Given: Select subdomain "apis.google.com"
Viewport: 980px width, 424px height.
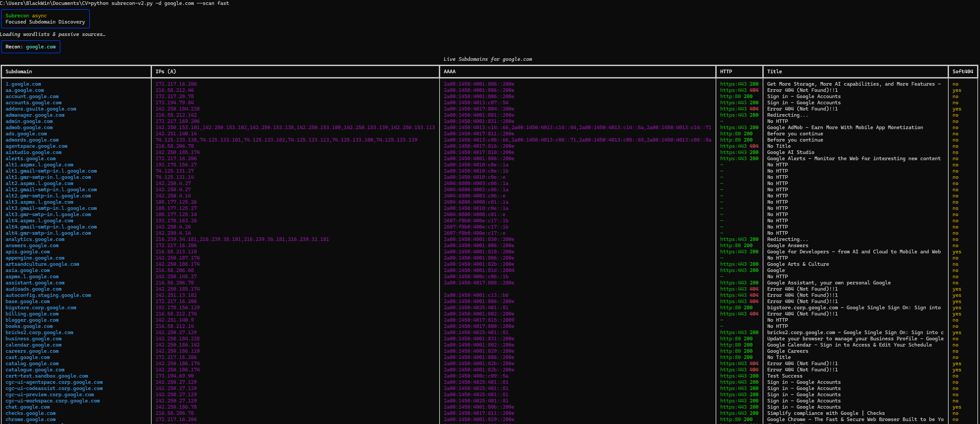Looking at the screenshot, I should click(x=27, y=252).
